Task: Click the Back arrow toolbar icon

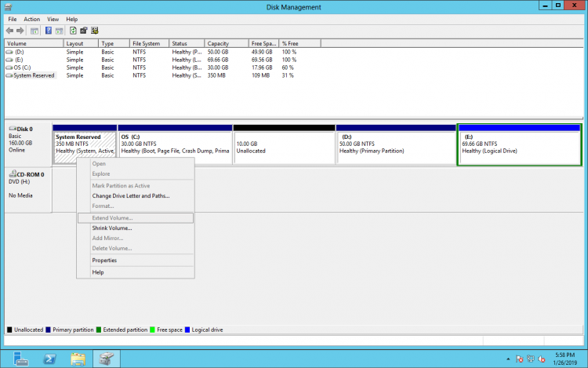Action: point(9,31)
